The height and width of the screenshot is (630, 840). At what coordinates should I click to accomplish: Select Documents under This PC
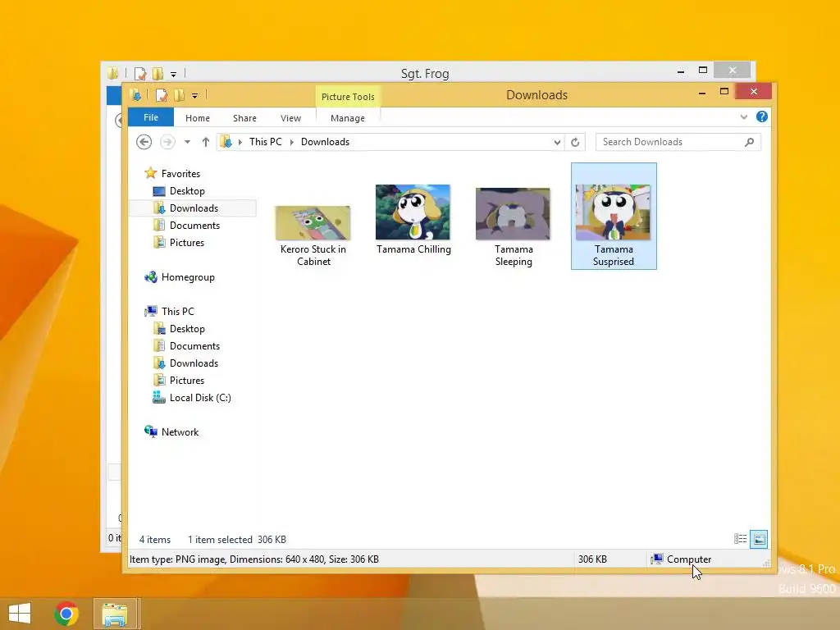(194, 345)
